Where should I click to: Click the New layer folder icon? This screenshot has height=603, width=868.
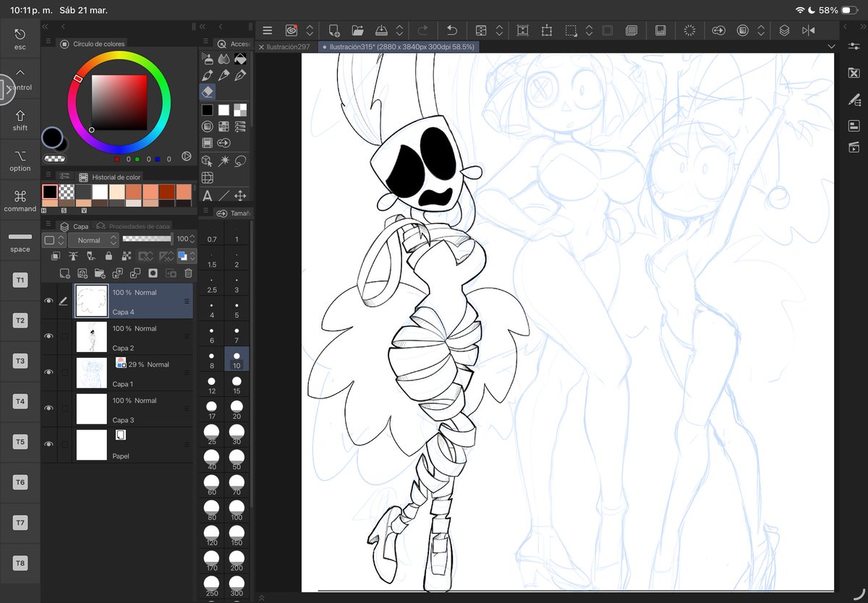click(100, 273)
